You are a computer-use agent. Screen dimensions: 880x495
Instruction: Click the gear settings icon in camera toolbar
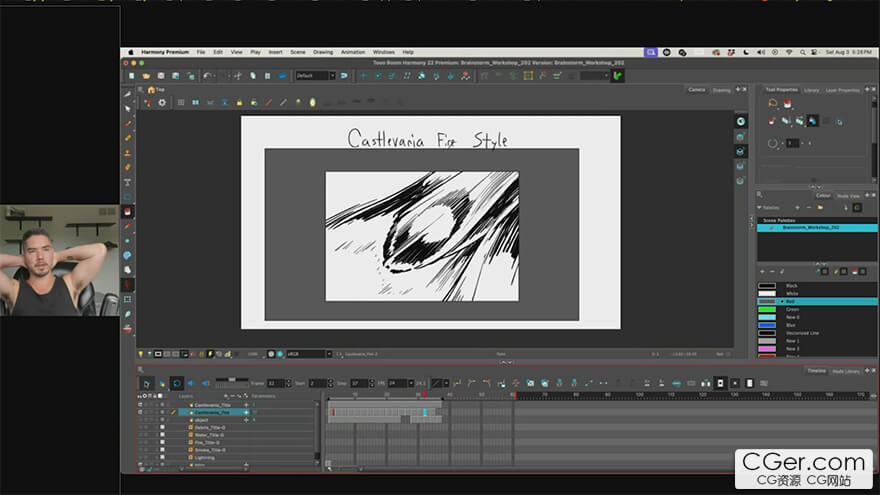[x=162, y=102]
